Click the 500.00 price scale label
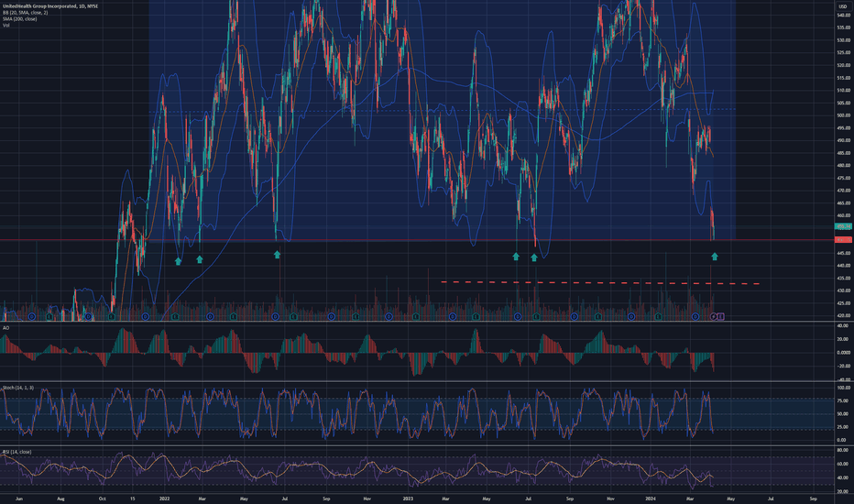Image resolution: width=854 pixels, height=504 pixels. [844, 115]
